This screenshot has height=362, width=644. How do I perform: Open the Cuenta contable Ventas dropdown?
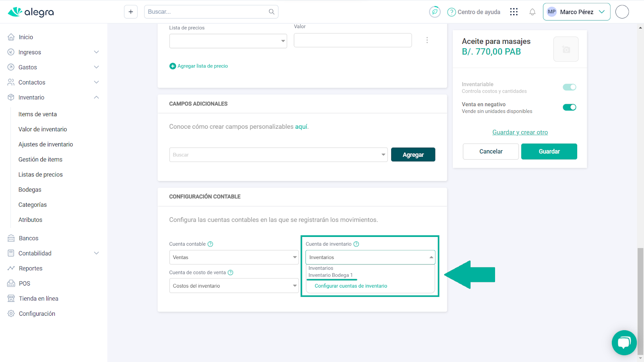tap(234, 257)
